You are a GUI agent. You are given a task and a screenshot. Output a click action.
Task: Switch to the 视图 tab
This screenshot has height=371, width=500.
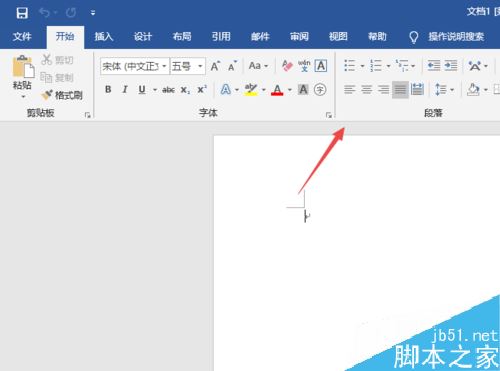click(x=338, y=36)
